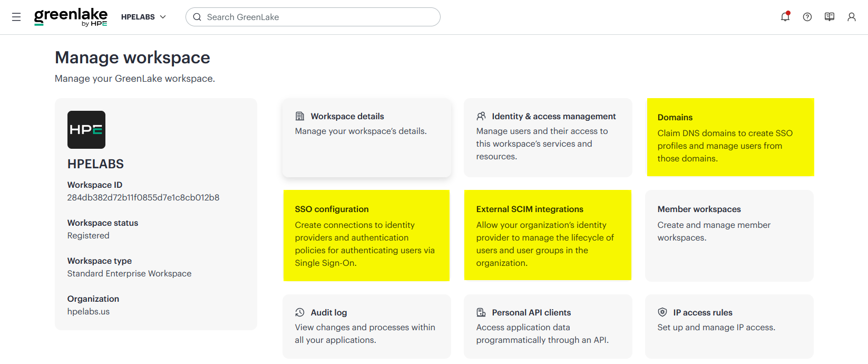Click the Registered workspace status value
Viewport: 868px width, 364px height.
[x=89, y=235]
